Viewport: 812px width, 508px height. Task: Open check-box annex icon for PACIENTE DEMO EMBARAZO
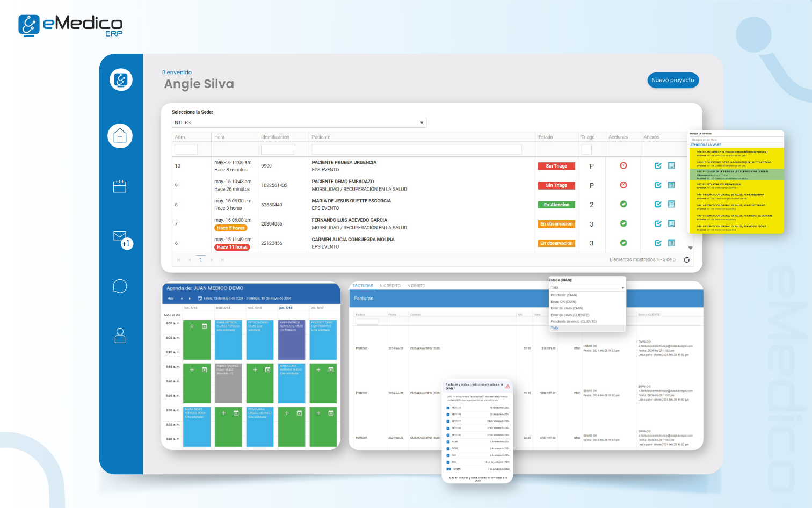658,185
